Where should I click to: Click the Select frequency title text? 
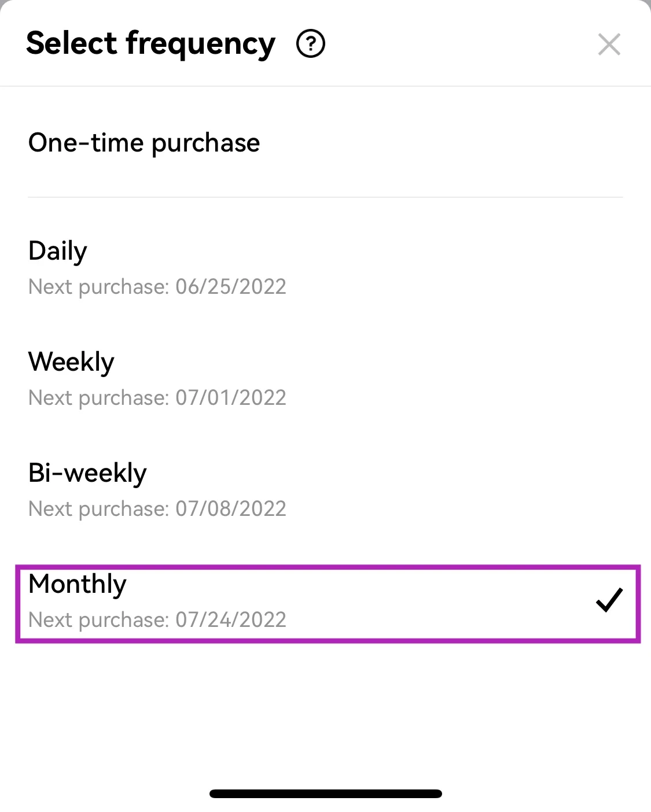[151, 44]
